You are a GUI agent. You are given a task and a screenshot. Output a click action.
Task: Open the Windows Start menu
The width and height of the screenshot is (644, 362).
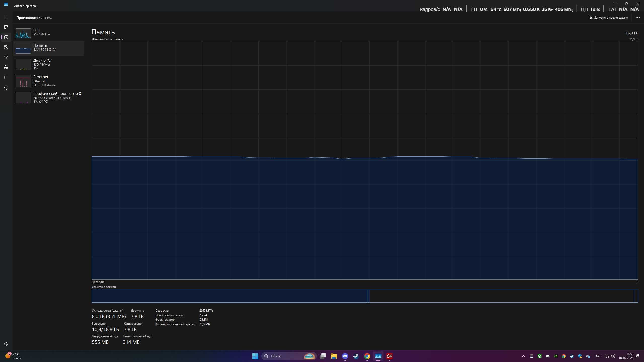pyautogui.click(x=255, y=356)
